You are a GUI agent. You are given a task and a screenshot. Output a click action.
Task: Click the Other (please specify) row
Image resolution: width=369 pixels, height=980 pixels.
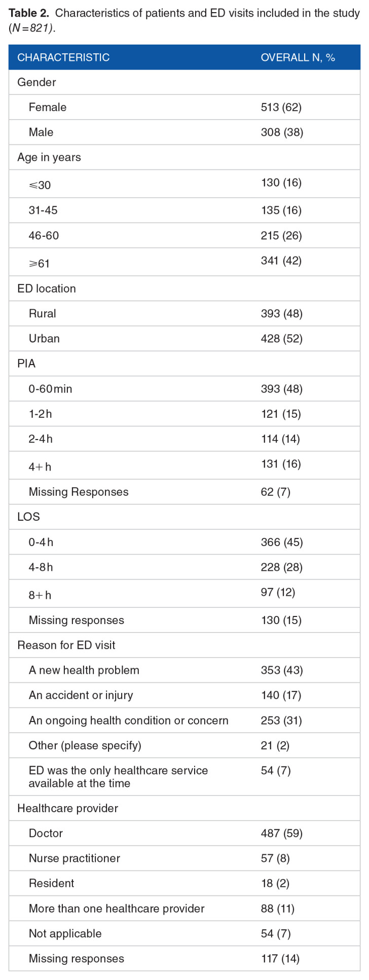[85, 745]
